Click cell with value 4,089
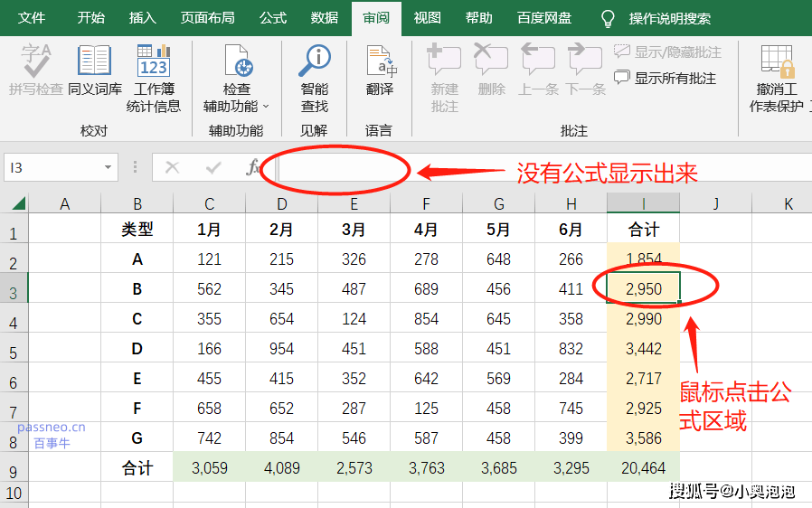 tap(281, 467)
